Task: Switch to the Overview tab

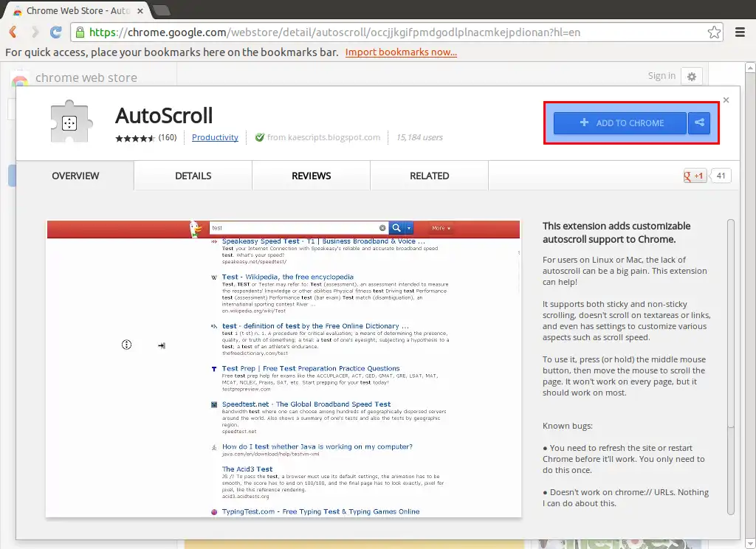Action: [x=75, y=176]
